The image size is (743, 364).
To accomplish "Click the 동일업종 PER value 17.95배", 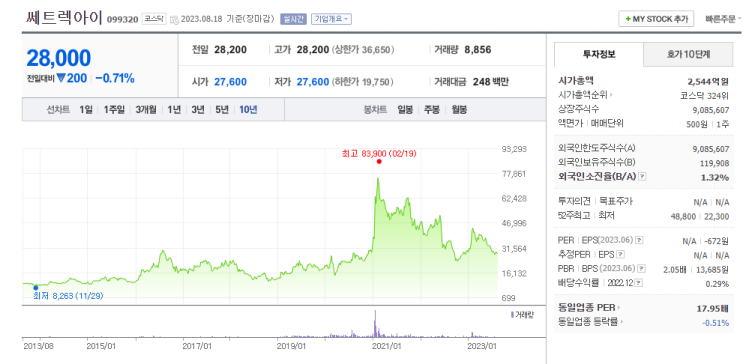I will pyautogui.click(x=713, y=308).
